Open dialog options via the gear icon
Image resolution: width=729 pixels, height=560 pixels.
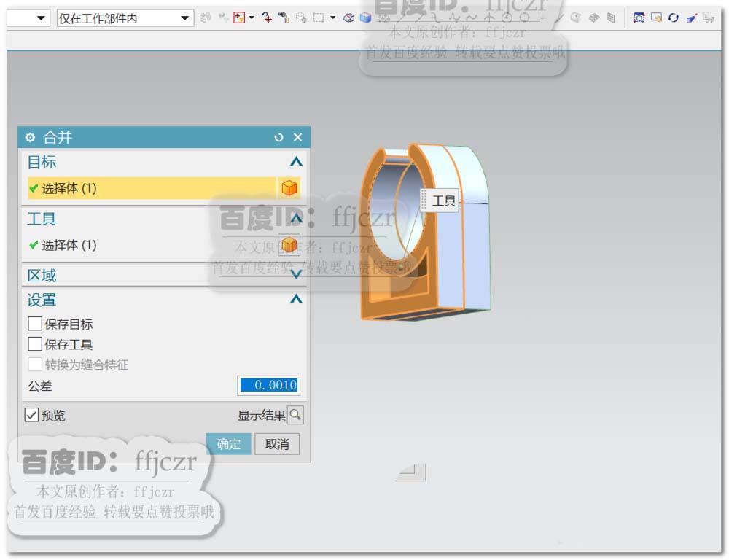tap(29, 137)
